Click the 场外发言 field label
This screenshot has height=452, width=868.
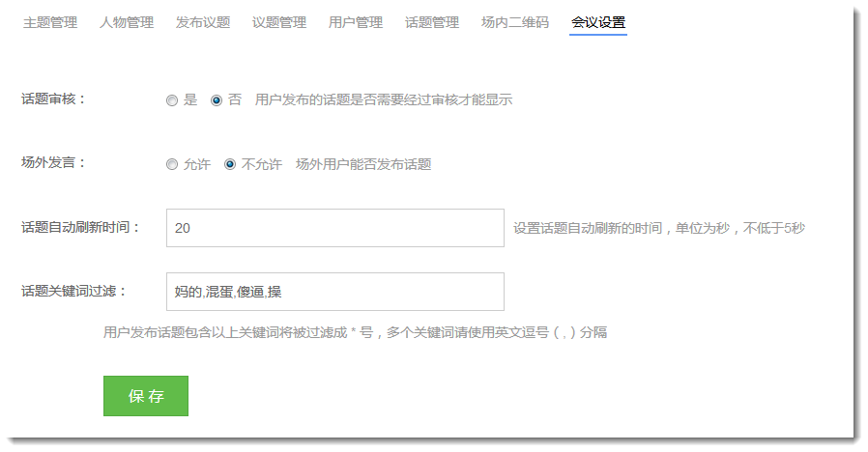pyautogui.click(x=54, y=163)
